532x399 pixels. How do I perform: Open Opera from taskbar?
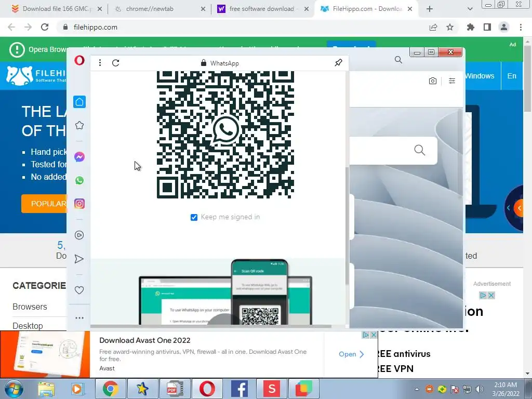[x=207, y=389]
